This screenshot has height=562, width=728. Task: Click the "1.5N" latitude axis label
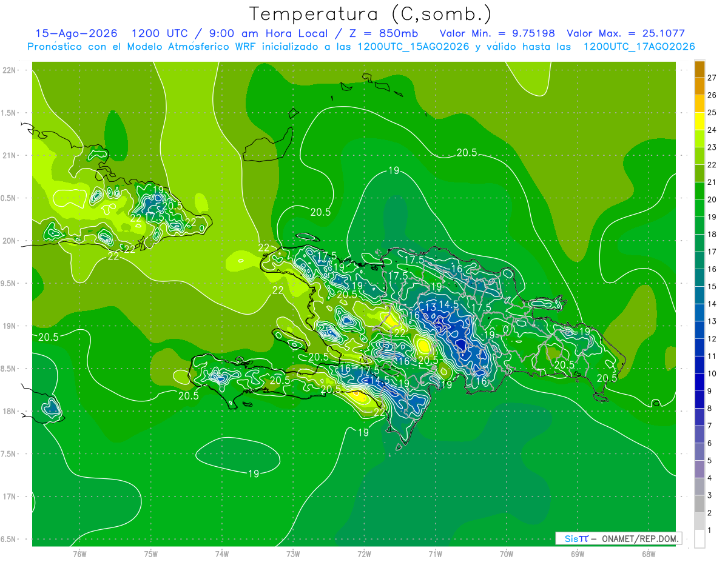9,113
